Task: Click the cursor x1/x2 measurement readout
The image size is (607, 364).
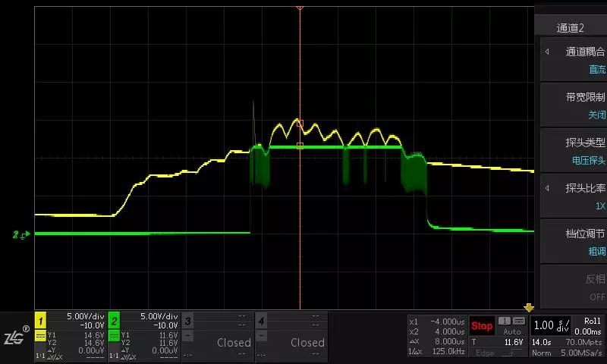Action: point(436,337)
